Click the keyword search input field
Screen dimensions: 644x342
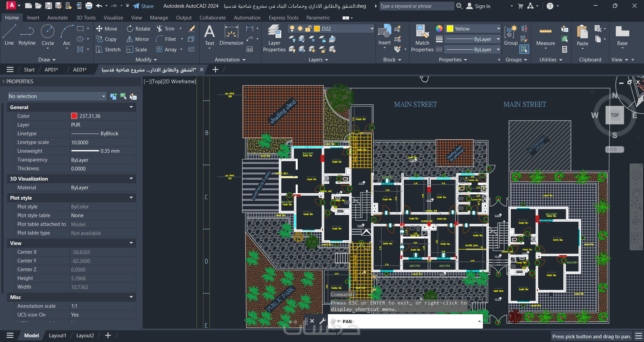click(416, 6)
